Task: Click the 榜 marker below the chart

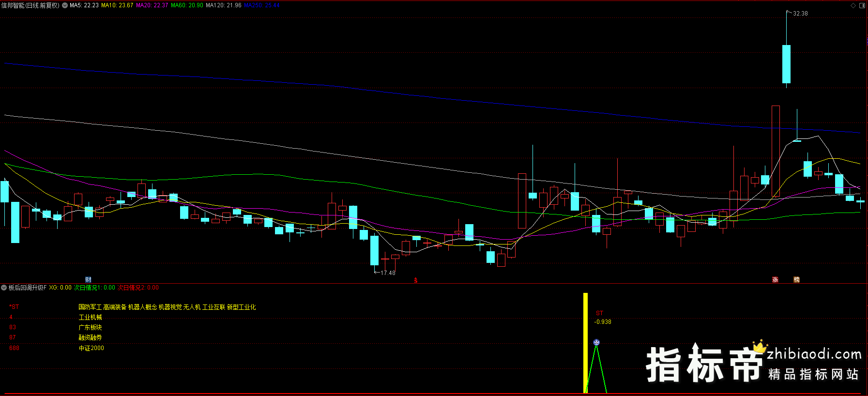Action: [x=796, y=279]
